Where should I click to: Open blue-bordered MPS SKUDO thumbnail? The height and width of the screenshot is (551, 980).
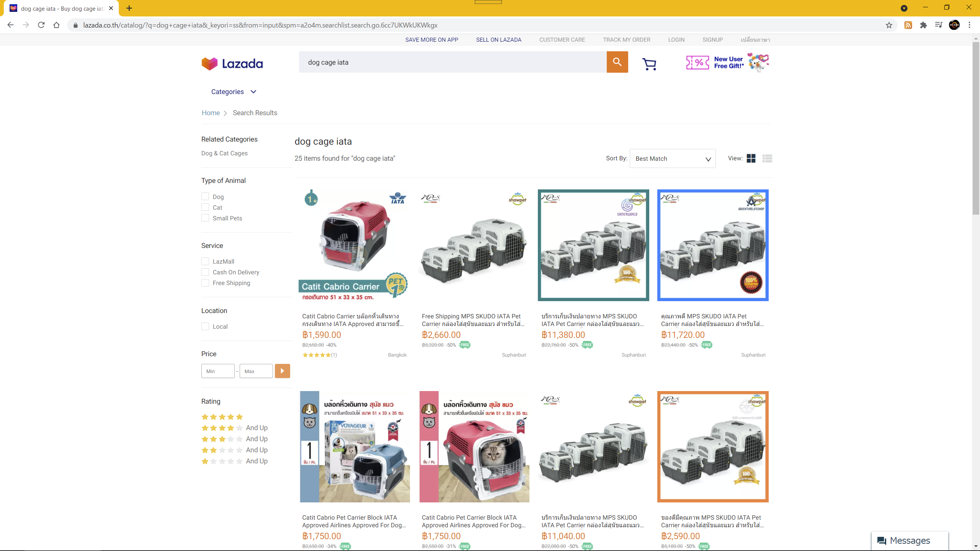713,245
